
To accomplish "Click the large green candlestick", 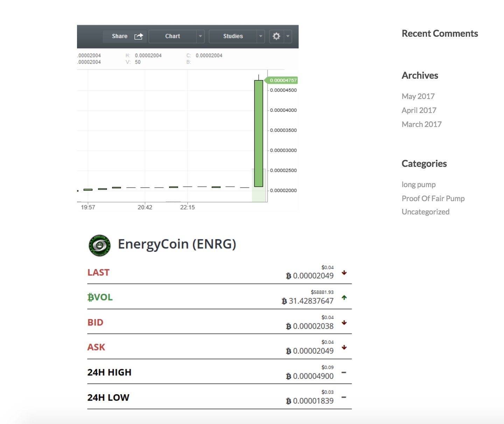I will click(259, 133).
